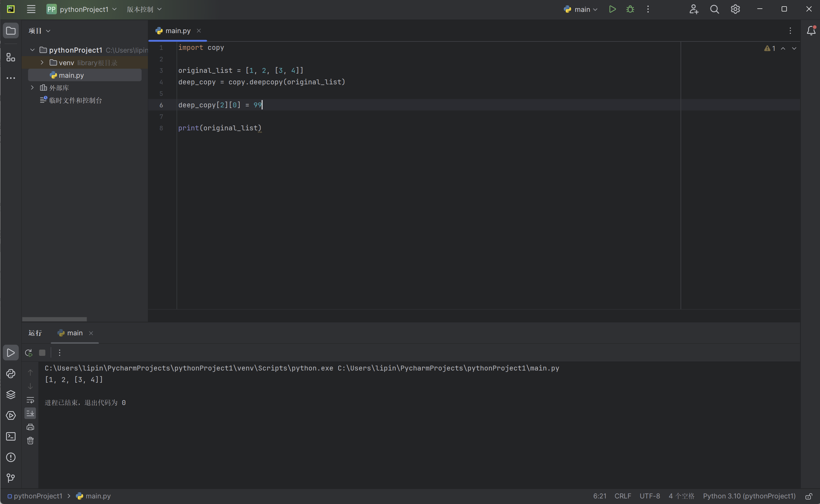
Task: Toggle the Project tool window folder icon
Action: (x=11, y=31)
